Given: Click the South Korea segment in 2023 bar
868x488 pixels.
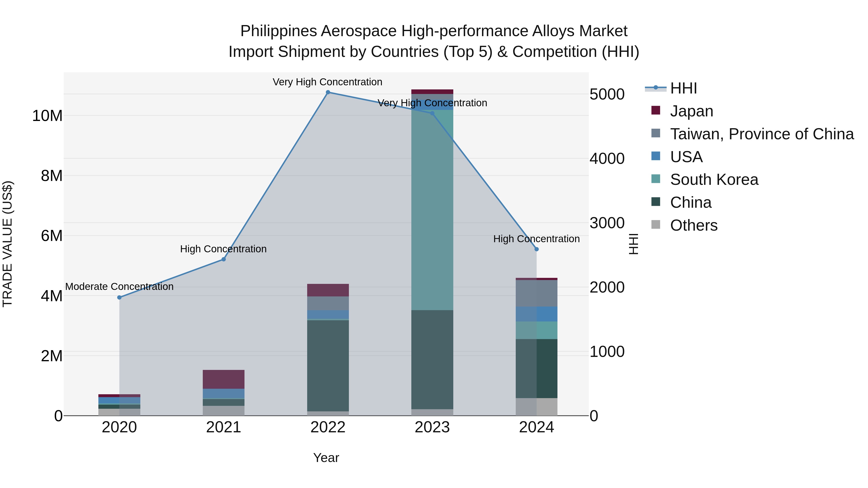Looking at the screenshot, I should pyautogui.click(x=432, y=210).
